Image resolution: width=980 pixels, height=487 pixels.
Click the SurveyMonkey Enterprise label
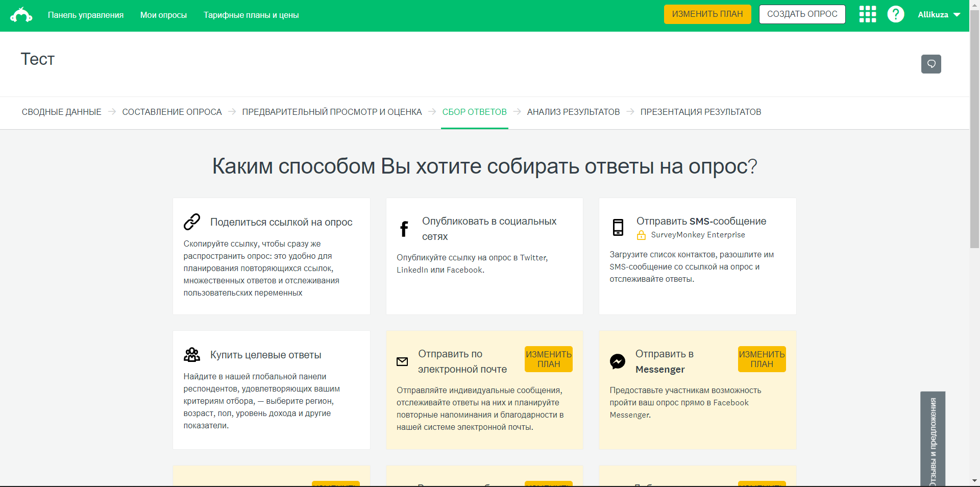698,235
